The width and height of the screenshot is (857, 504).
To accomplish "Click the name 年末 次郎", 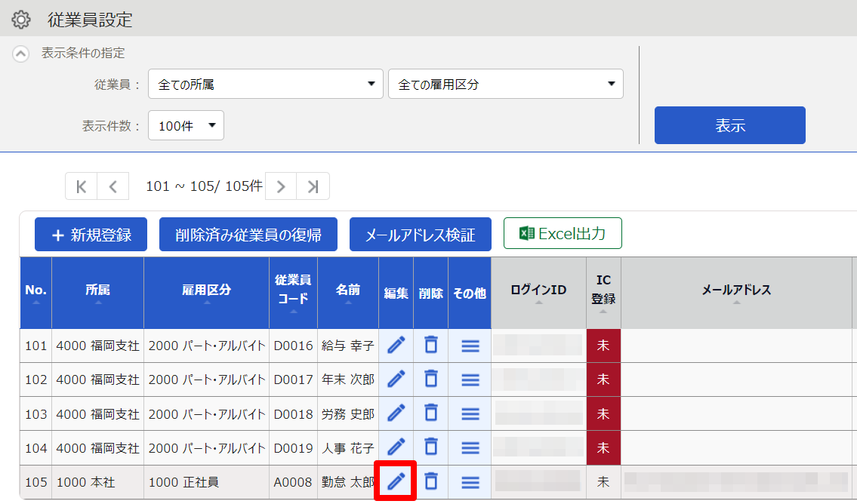I will pos(347,380).
